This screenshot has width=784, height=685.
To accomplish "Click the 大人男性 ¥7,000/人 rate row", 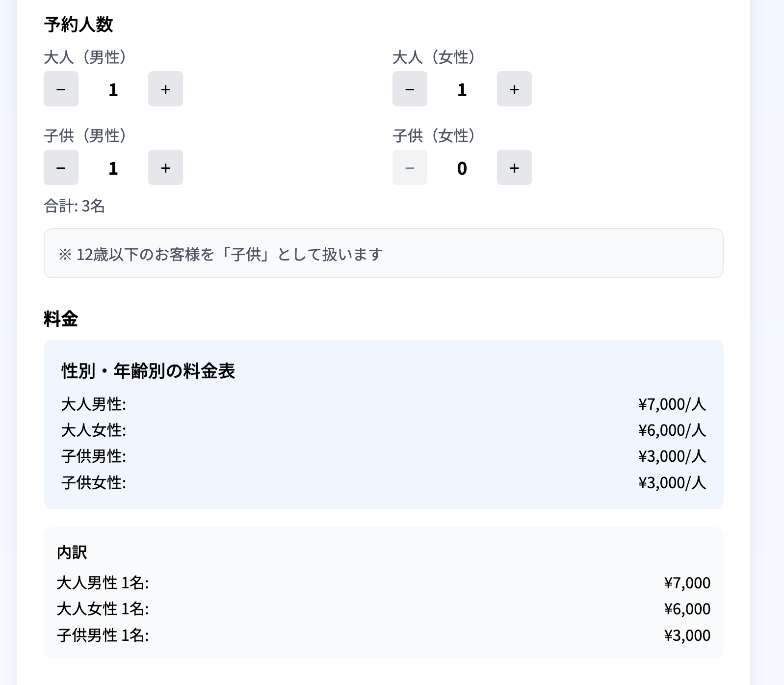I will point(383,404).
